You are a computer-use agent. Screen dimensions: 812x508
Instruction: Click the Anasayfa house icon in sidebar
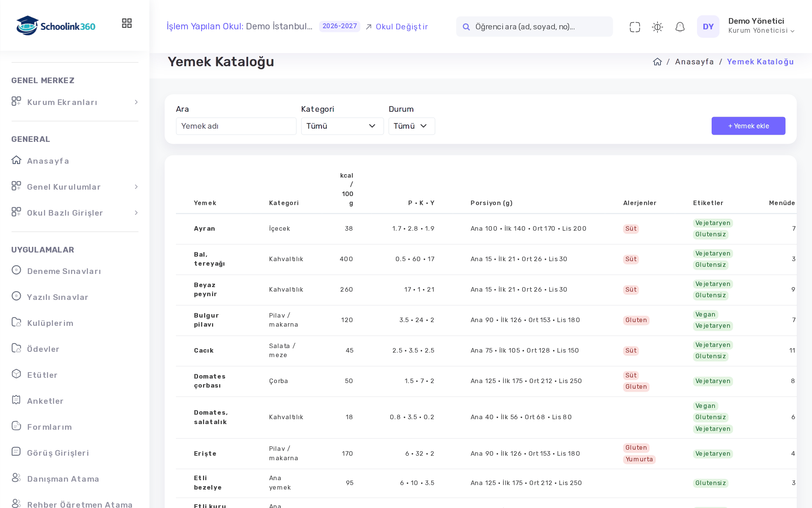click(16, 160)
